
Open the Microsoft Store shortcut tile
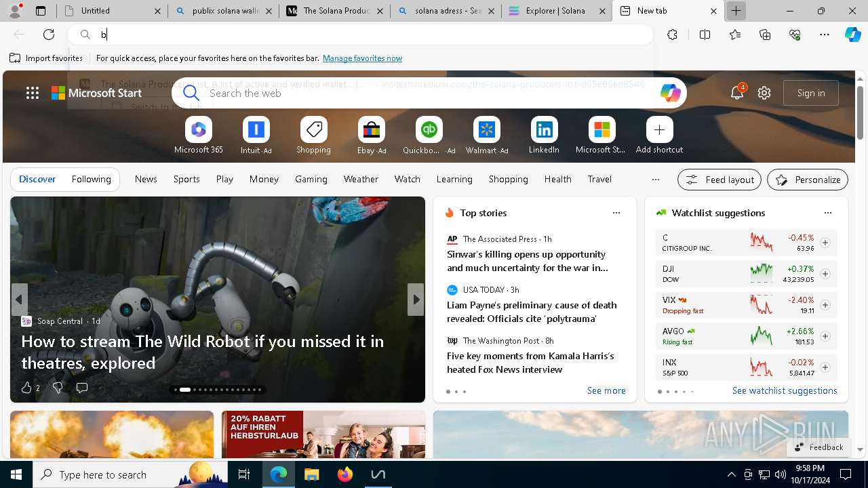[601, 136]
